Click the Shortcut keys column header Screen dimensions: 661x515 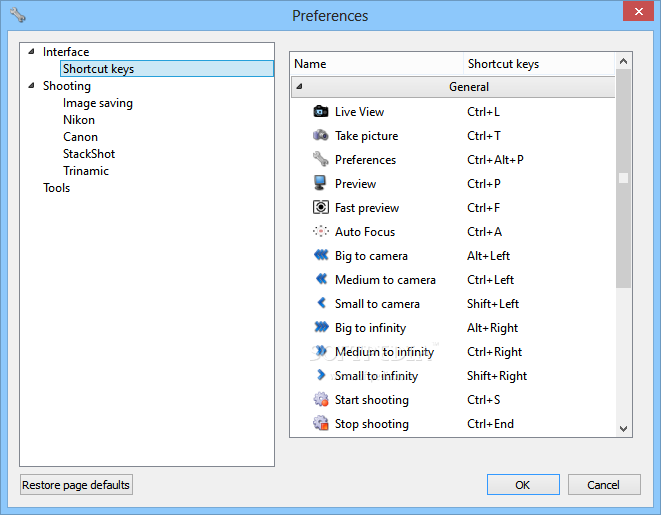pos(539,64)
